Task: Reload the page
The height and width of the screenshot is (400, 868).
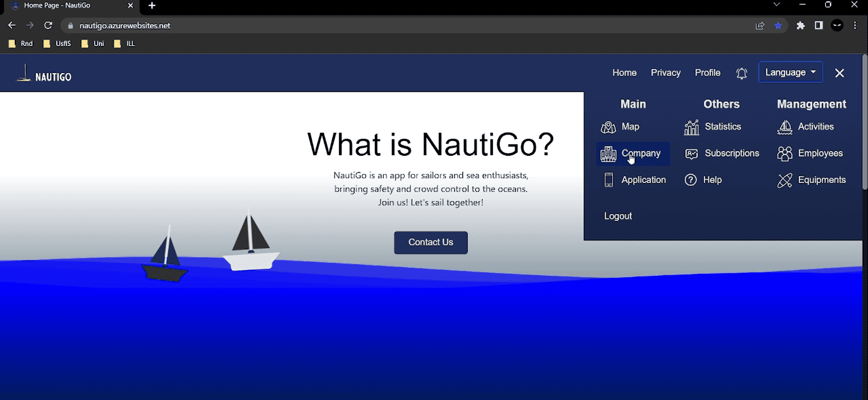Action: 48,25
